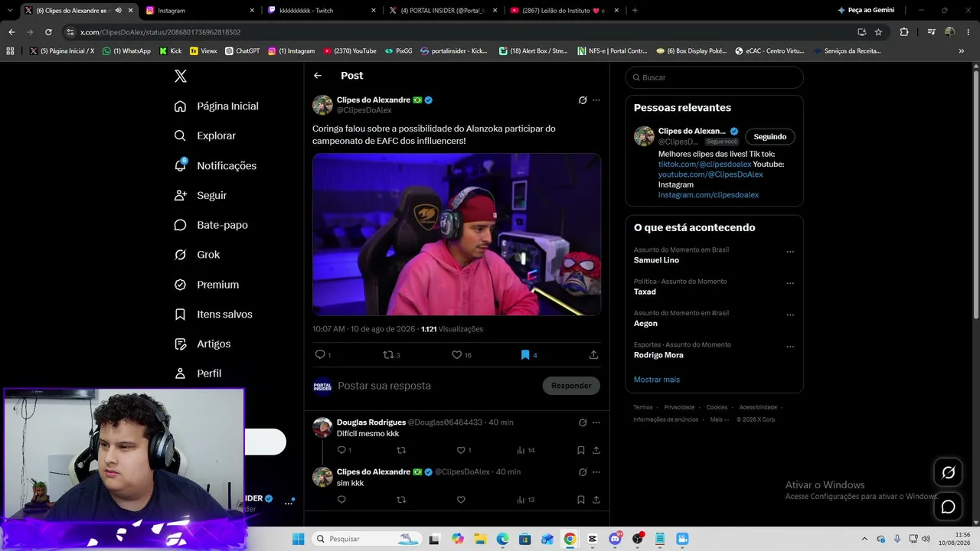This screenshot has height=551, width=980.
Task: Open Discord from the taskbar
Action: coord(615,539)
